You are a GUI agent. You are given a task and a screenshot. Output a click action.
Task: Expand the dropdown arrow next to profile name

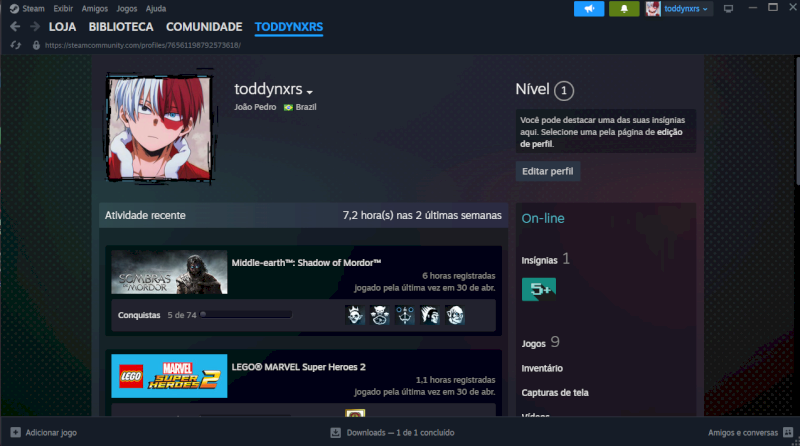(x=309, y=92)
